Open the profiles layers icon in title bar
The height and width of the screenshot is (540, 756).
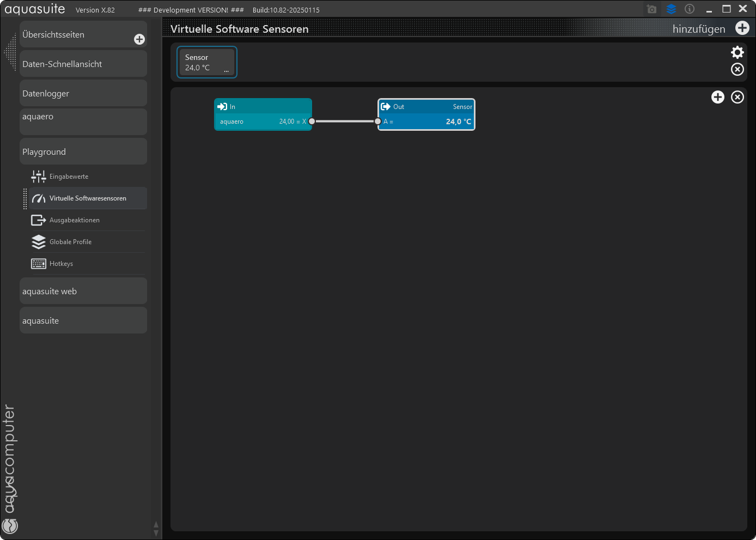[671, 9]
